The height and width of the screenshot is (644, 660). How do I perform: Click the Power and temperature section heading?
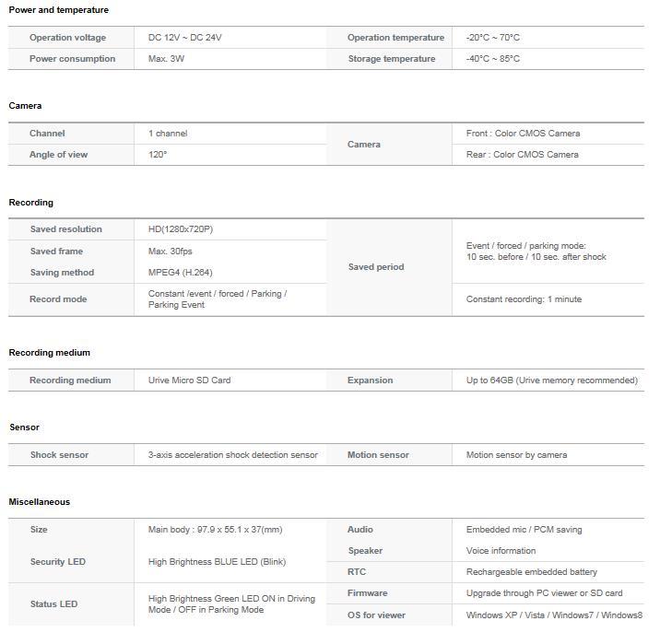(58, 10)
